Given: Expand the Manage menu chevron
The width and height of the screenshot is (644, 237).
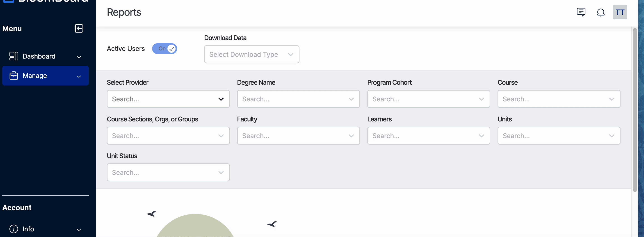Looking at the screenshot, I should 79,76.
